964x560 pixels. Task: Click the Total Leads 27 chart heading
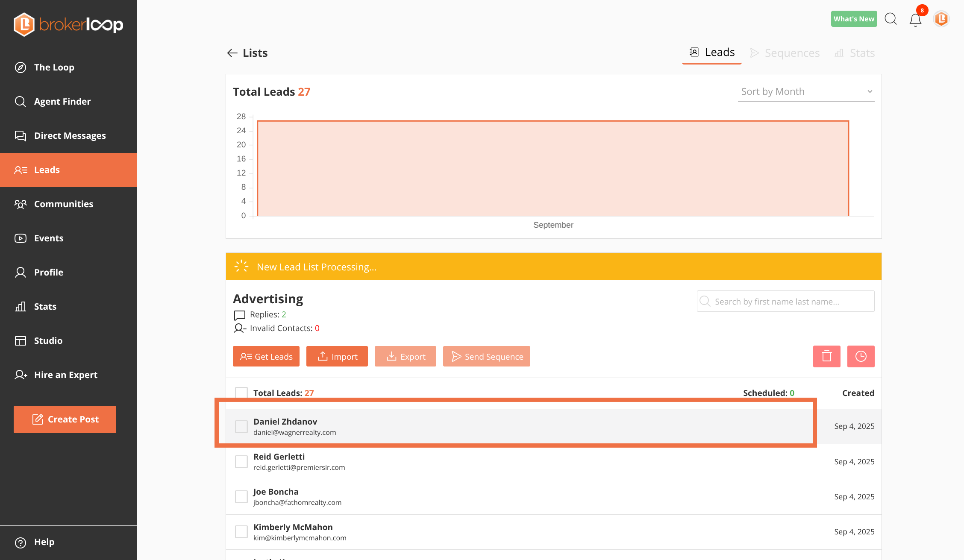[272, 92]
